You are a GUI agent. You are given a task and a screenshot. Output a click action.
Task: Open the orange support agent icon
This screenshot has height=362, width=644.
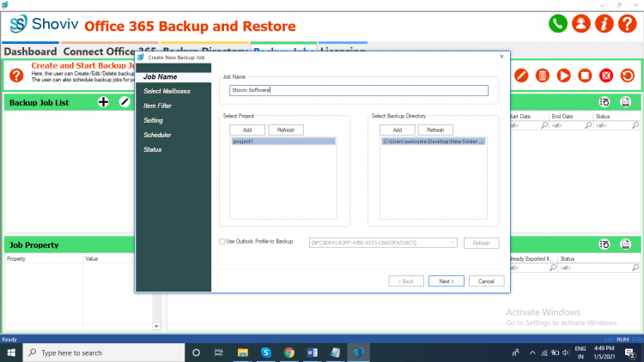coord(580,24)
